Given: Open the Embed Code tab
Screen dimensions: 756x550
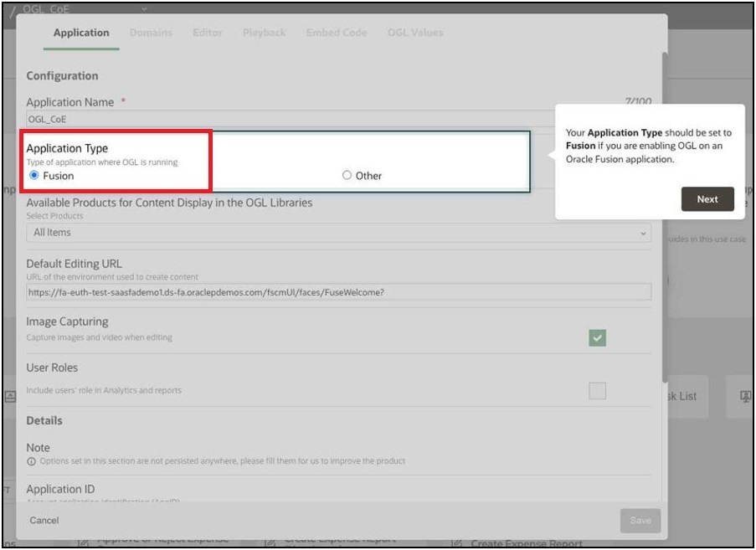Looking at the screenshot, I should click(x=337, y=33).
